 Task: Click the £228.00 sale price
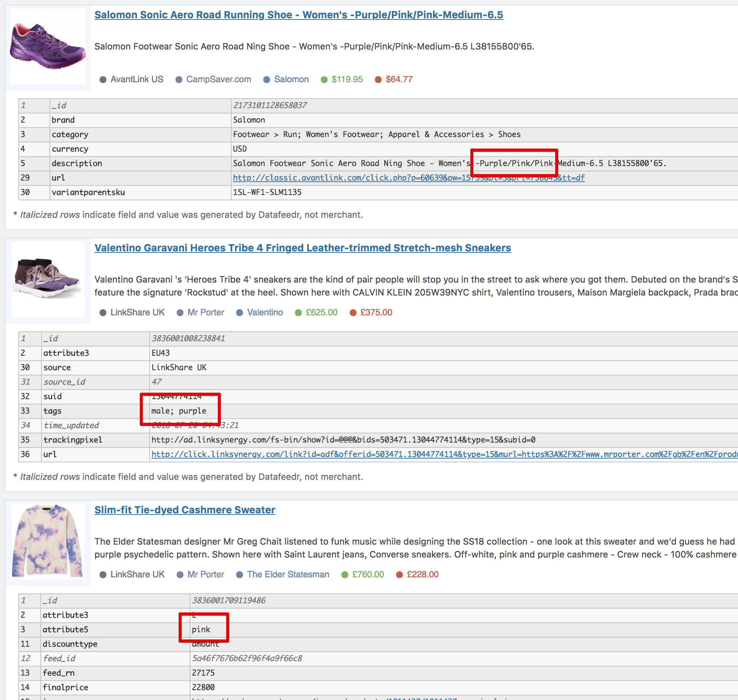click(423, 574)
